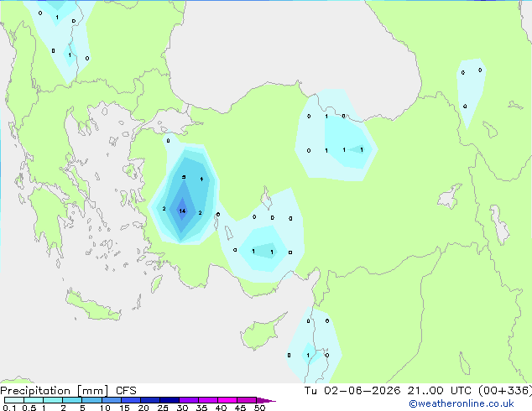Click the "25" legend scale label
This screenshot has width=532, height=411.
click(163, 408)
